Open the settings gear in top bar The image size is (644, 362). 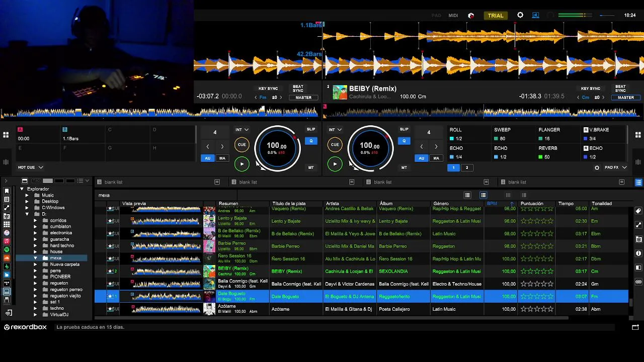(520, 16)
